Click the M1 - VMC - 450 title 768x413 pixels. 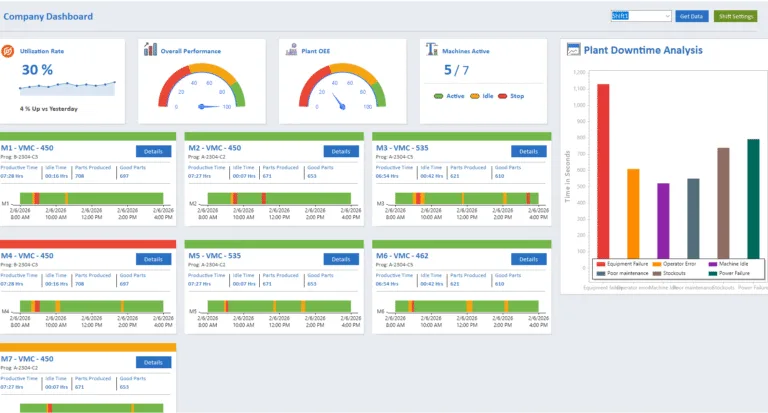[27, 148]
